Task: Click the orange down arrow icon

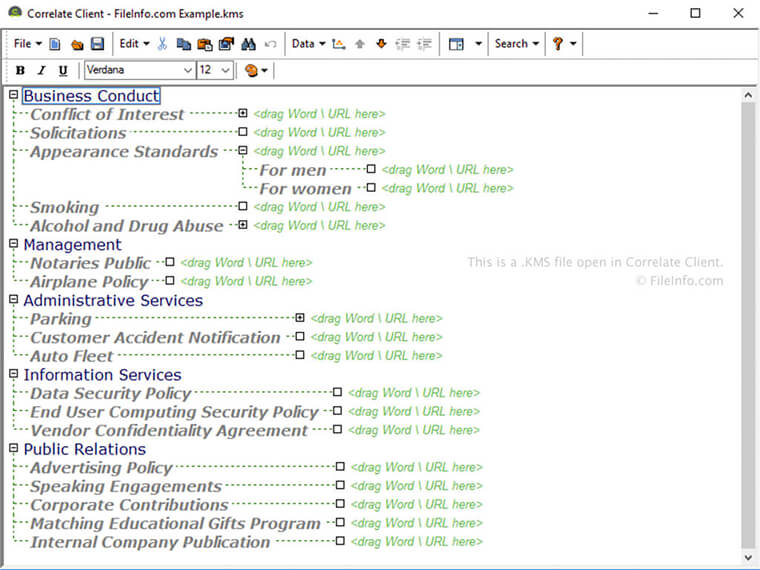Action: point(381,44)
